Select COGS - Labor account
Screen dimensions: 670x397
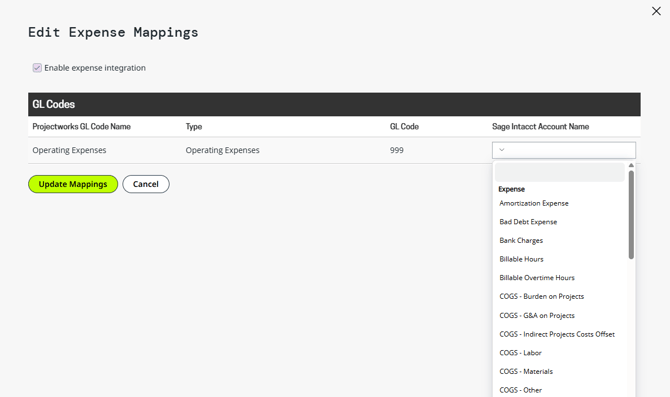520,353
